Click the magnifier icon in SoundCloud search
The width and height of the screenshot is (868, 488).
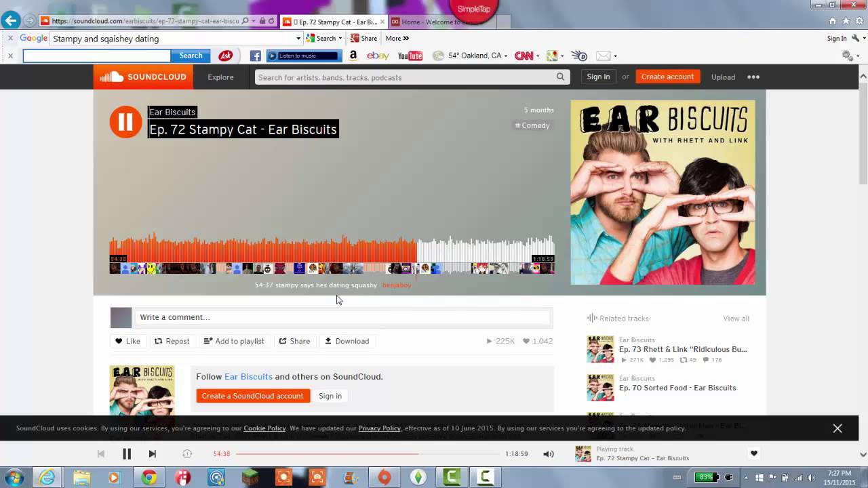561,77
